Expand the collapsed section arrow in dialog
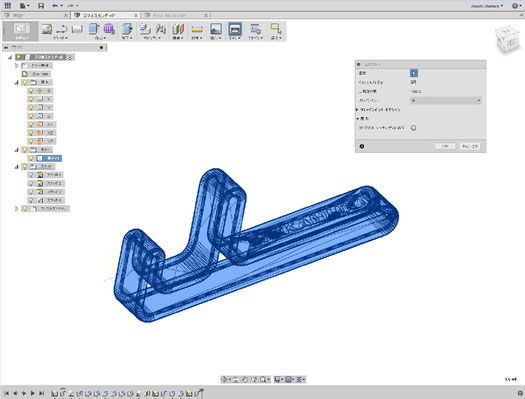The width and height of the screenshot is (525, 399). point(357,109)
